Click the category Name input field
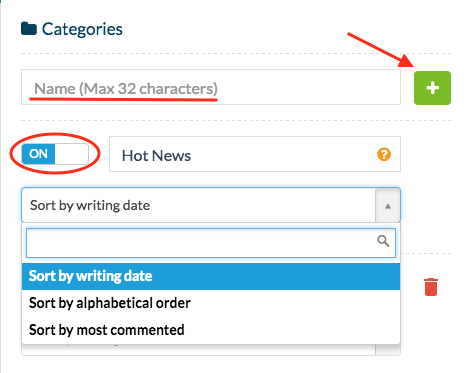 [x=211, y=87]
